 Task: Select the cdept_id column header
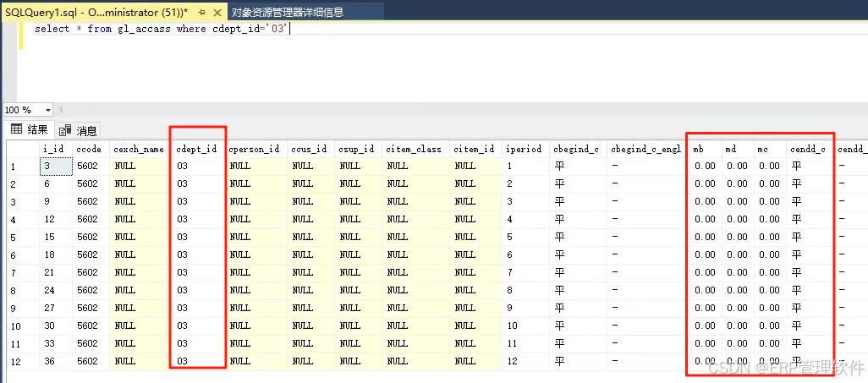(198, 150)
